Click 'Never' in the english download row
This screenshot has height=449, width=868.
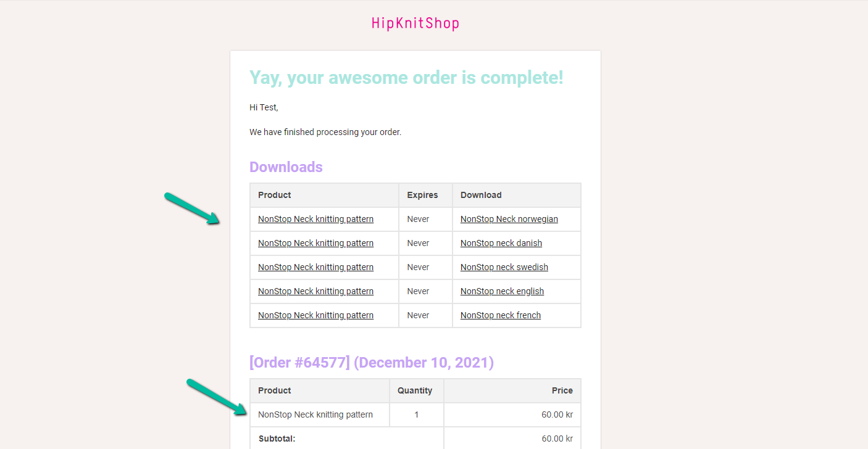(418, 291)
